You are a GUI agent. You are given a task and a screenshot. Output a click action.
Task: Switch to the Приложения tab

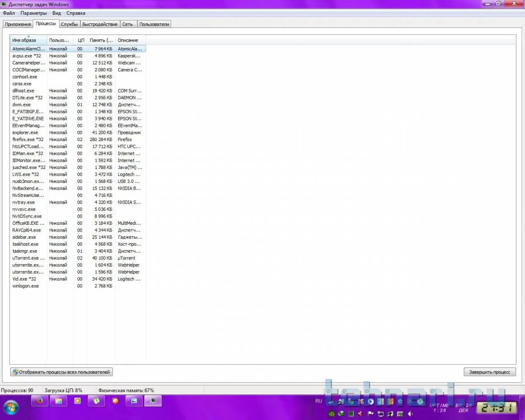coord(18,24)
